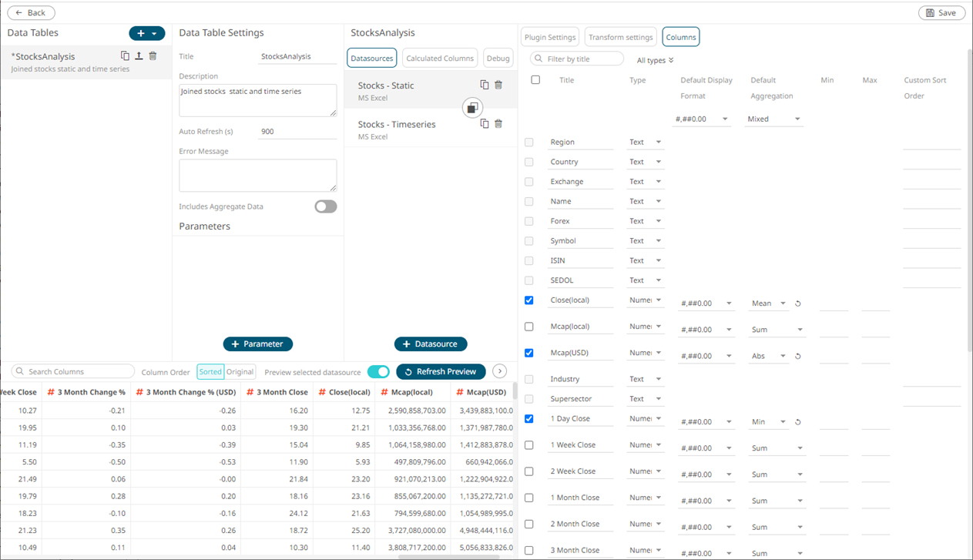
Task: Click the Custom Sort Order field for Region
Action: [x=931, y=143]
